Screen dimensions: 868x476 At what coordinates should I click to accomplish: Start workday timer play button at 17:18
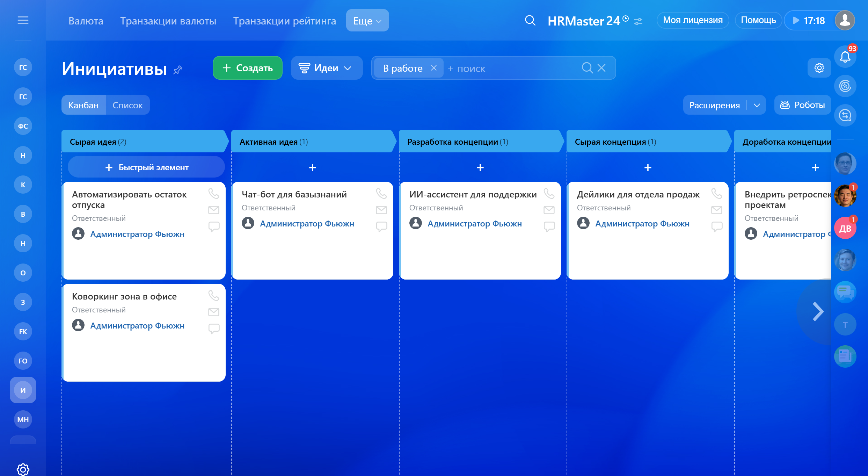[x=796, y=21]
